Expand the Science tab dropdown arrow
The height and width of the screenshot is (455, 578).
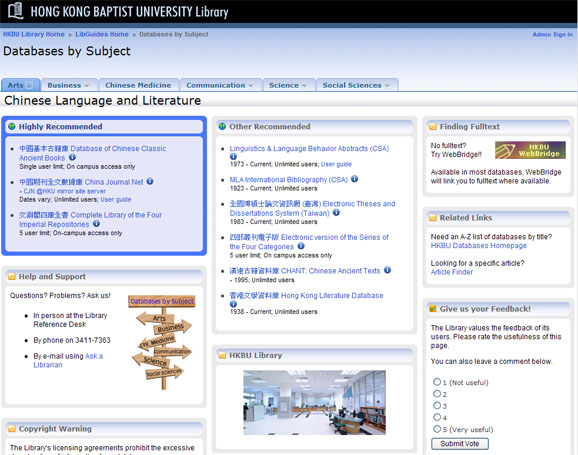click(x=304, y=86)
